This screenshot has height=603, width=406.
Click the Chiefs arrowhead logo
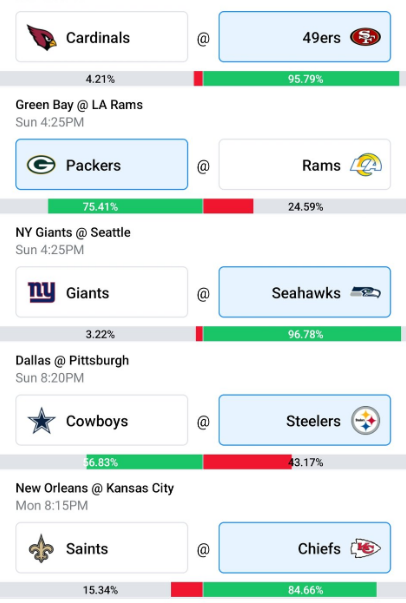(x=365, y=548)
